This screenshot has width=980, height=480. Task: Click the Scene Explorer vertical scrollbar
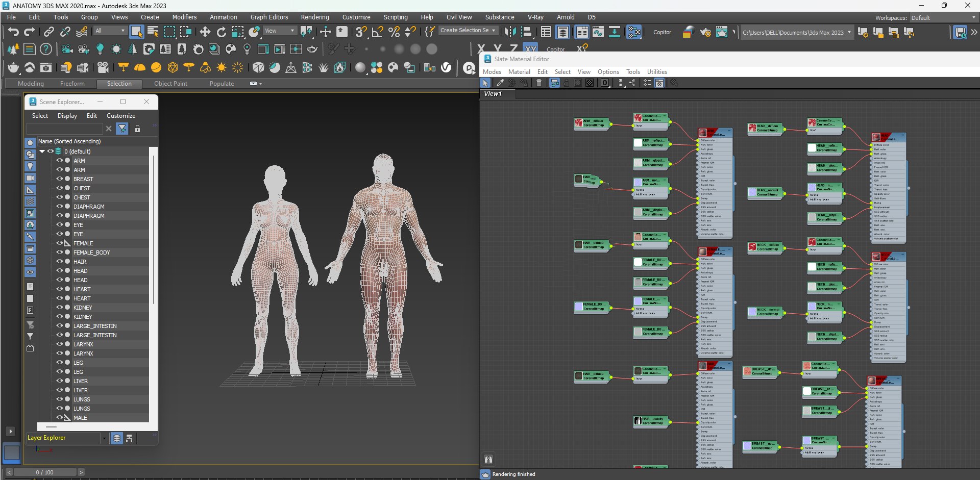[153, 230]
